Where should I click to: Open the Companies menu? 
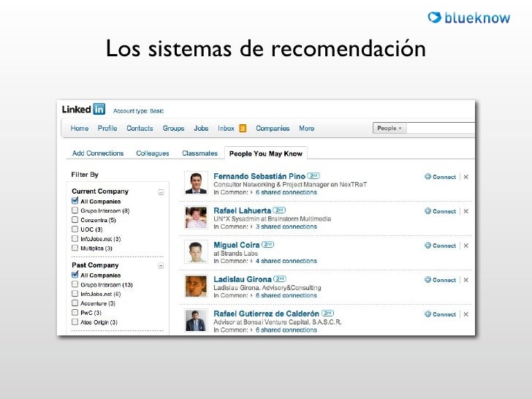[x=273, y=129]
